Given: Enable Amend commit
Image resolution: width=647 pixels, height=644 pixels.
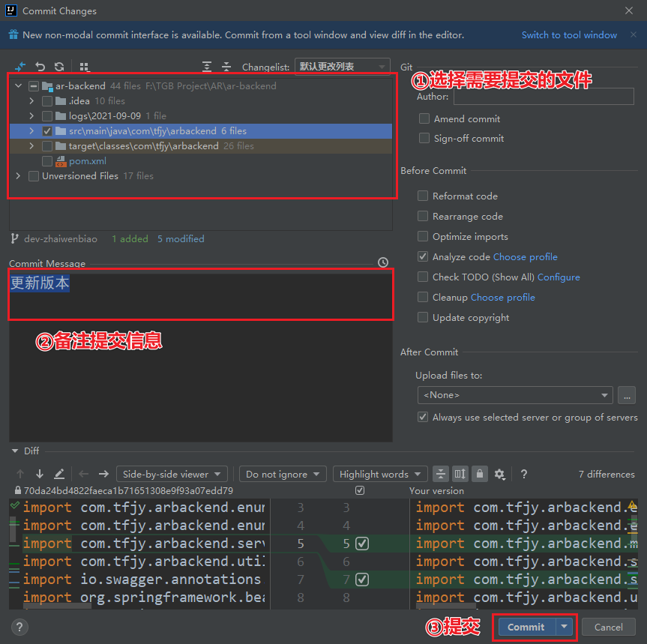Looking at the screenshot, I should coord(424,118).
